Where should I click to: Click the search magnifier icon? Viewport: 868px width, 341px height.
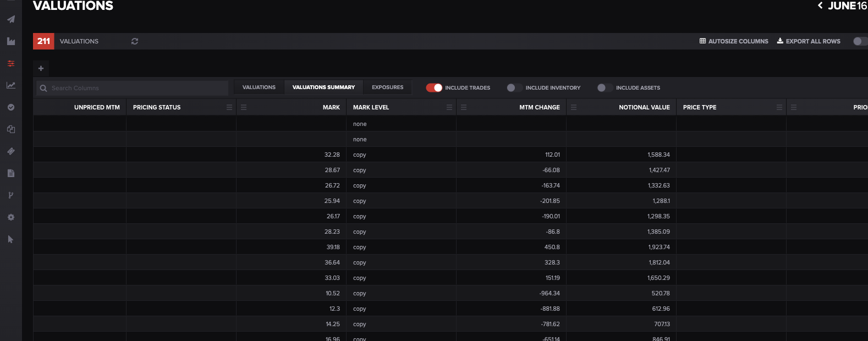(x=43, y=88)
